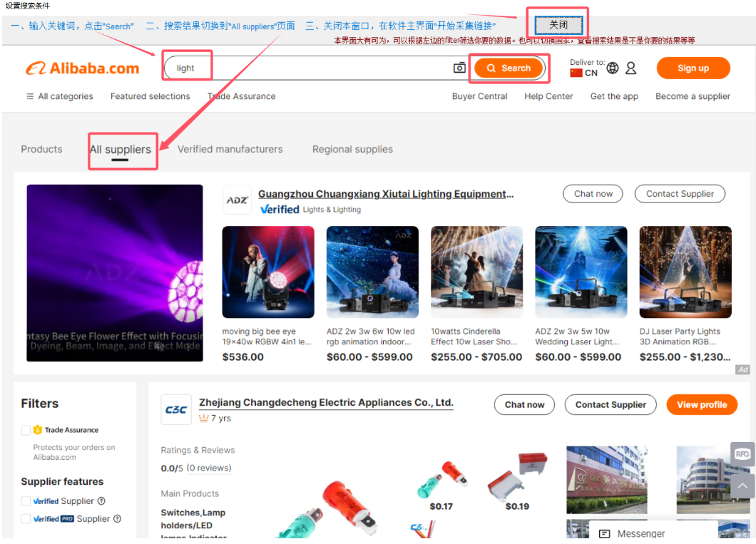Click the user account profile icon
The height and width of the screenshot is (544, 756).
click(630, 68)
